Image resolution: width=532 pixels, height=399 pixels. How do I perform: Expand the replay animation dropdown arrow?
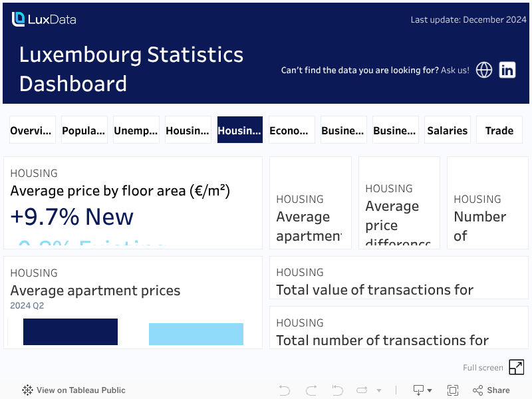pos(379,390)
